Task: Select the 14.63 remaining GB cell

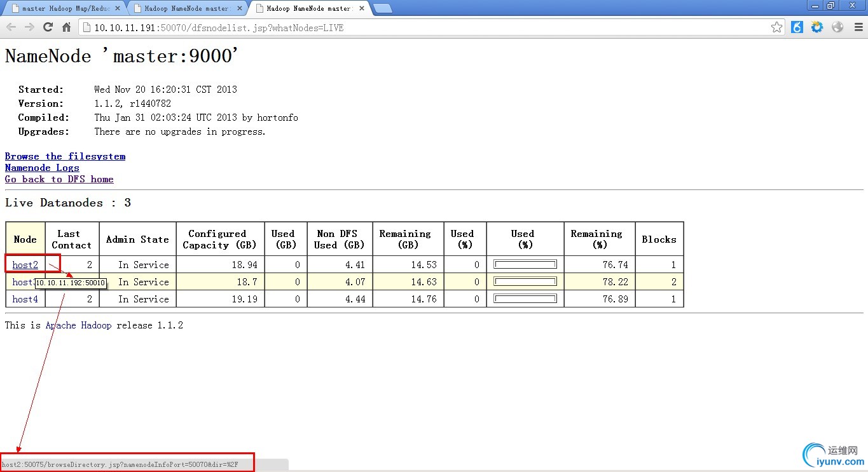Action: 408,282
